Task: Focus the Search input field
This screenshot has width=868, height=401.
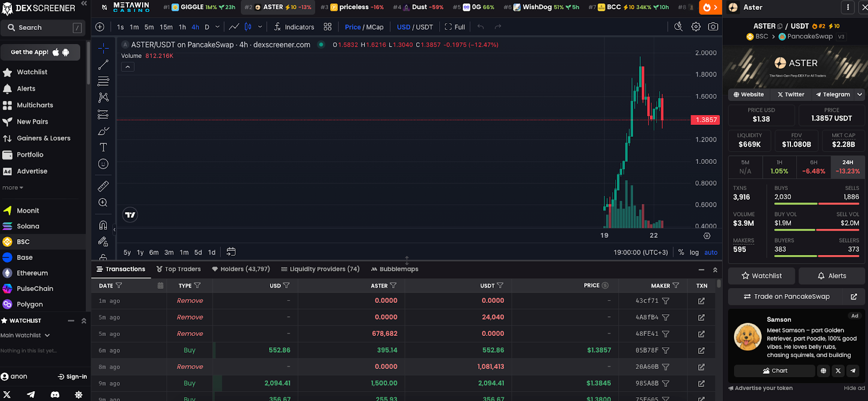Action: coord(43,28)
